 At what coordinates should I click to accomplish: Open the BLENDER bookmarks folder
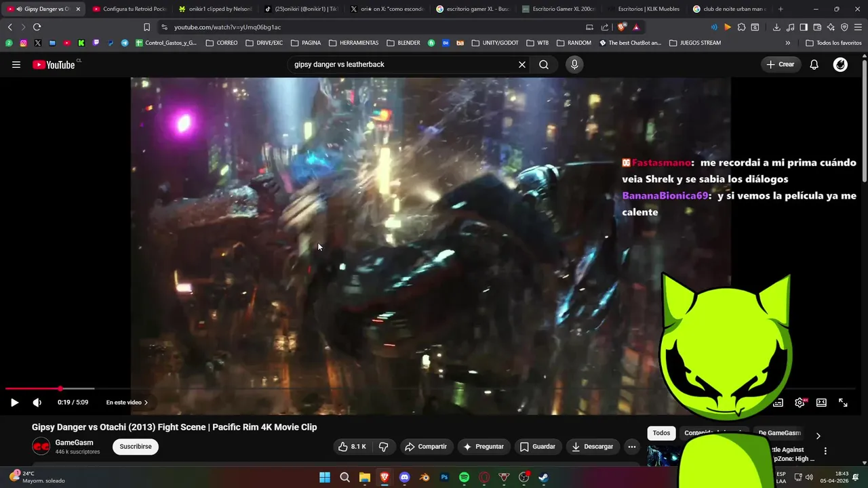tap(403, 43)
